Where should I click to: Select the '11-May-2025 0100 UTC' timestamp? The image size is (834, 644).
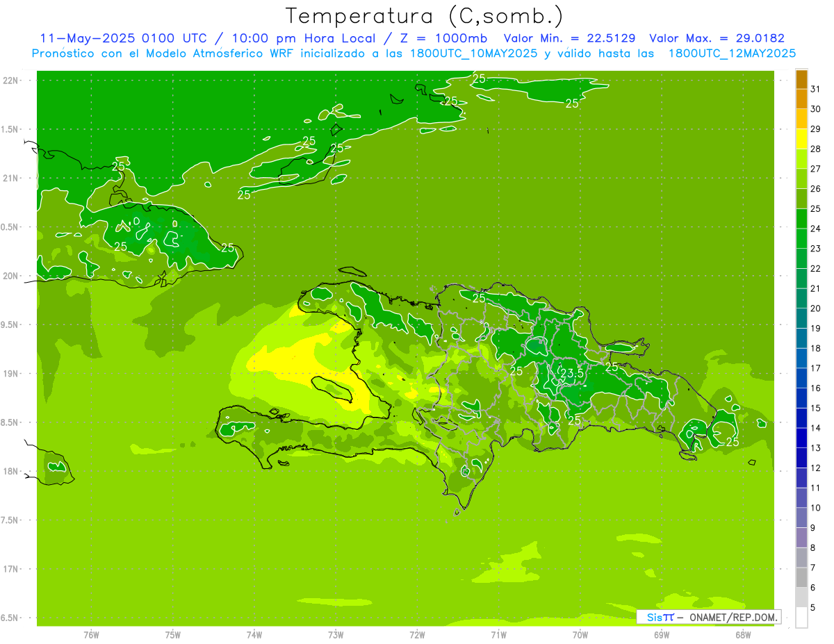(x=123, y=39)
